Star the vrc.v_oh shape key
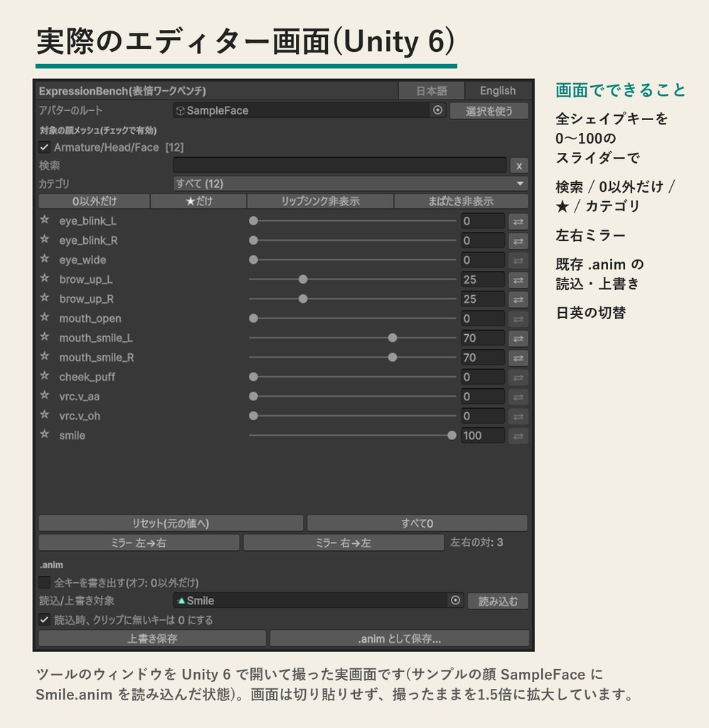This screenshot has width=709, height=728. pyautogui.click(x=45, y=414)
